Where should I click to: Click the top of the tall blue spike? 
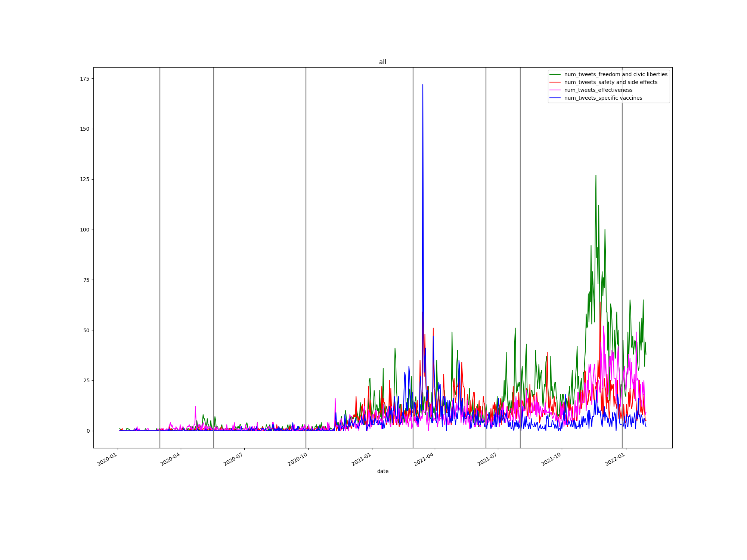tap(423, 85)
